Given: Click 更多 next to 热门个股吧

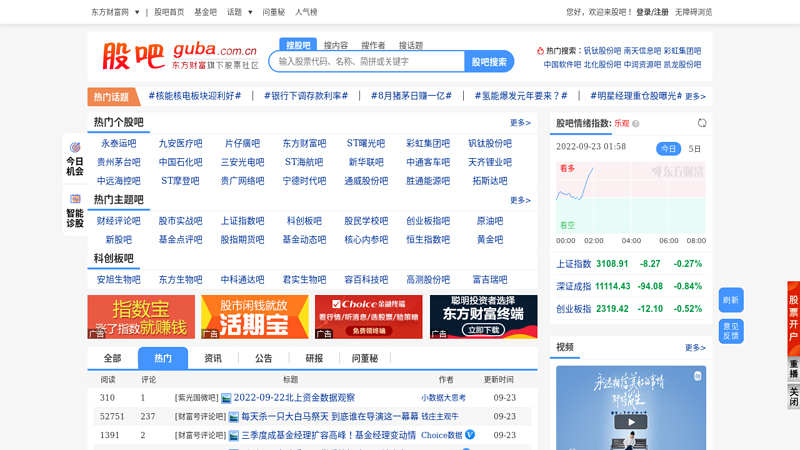Looking at the screenshot, I should [x=520, y=122].
